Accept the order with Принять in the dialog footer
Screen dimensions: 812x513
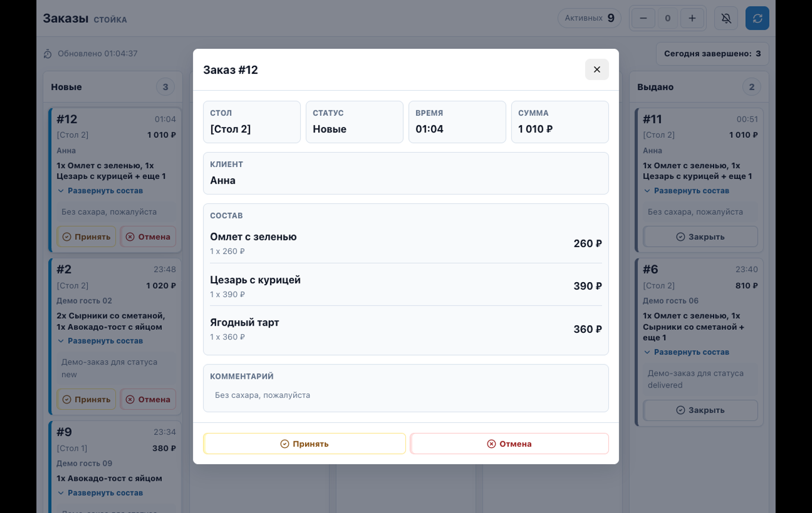click(304, 444)
